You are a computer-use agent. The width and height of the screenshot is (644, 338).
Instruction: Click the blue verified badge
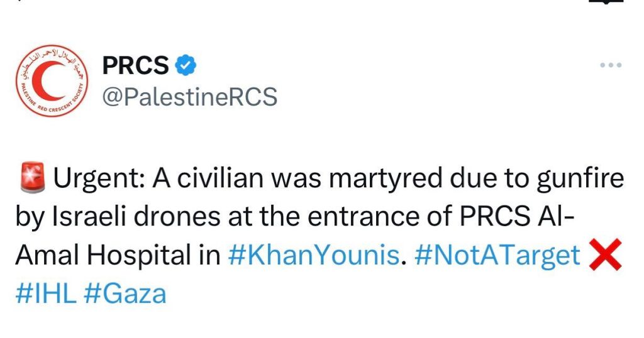point(186,65)
